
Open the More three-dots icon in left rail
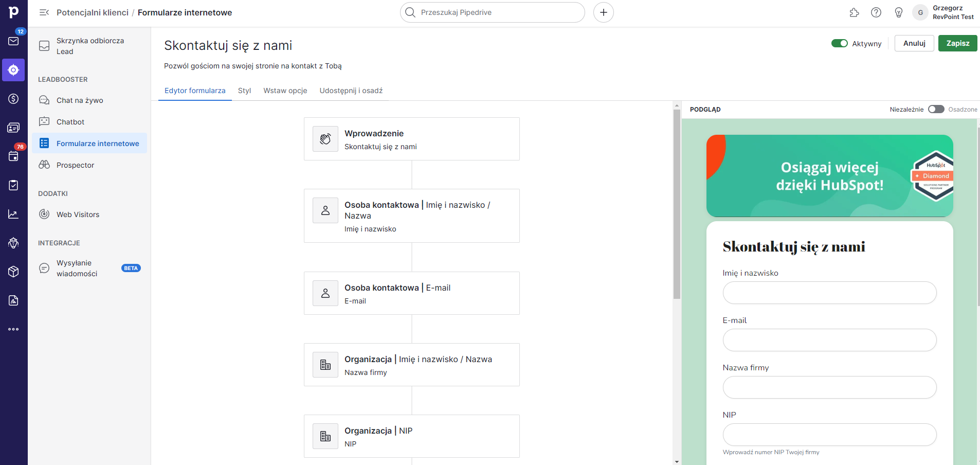click(13, 329)
